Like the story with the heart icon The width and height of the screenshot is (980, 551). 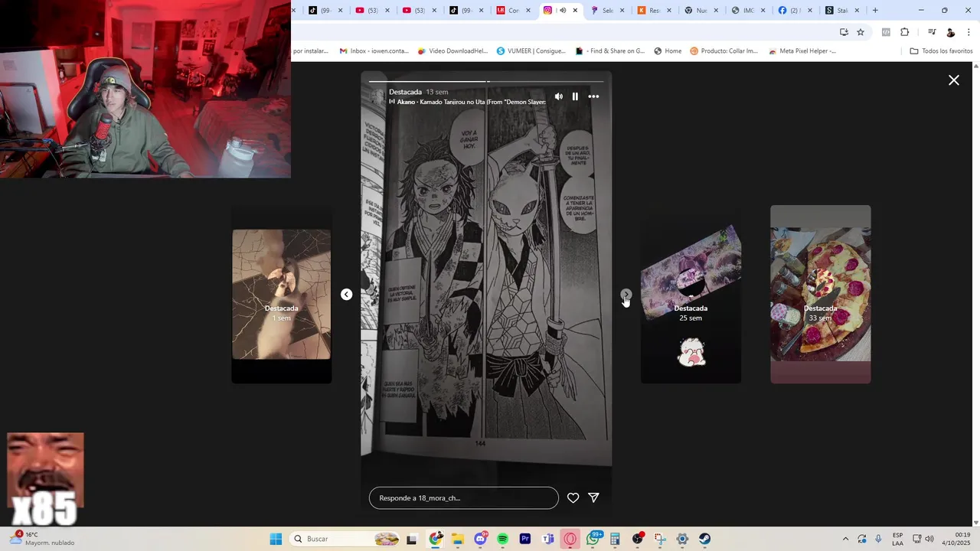[x=573, y=498]
